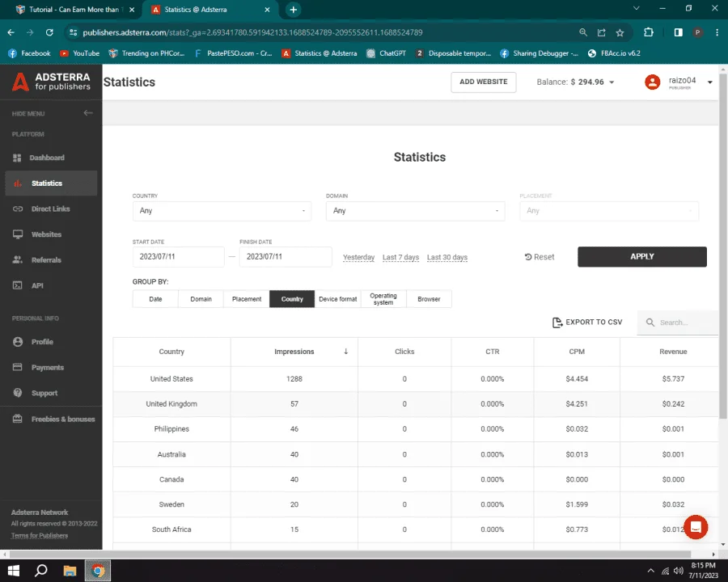Select Last 7 days shortcut
The image size is (728, 582).
400,257
